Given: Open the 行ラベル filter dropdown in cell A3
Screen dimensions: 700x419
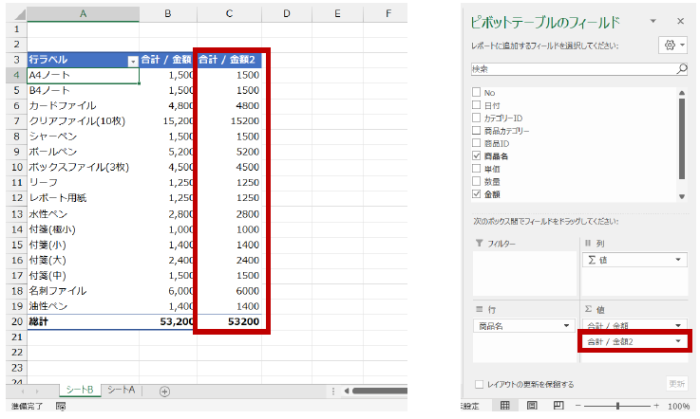Looking at the screenshot, I should (133, 61).
